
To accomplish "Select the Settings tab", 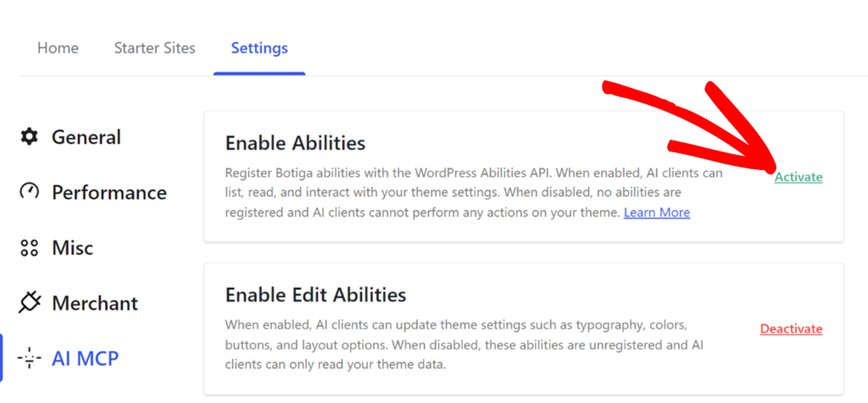I will coord(259,48).
